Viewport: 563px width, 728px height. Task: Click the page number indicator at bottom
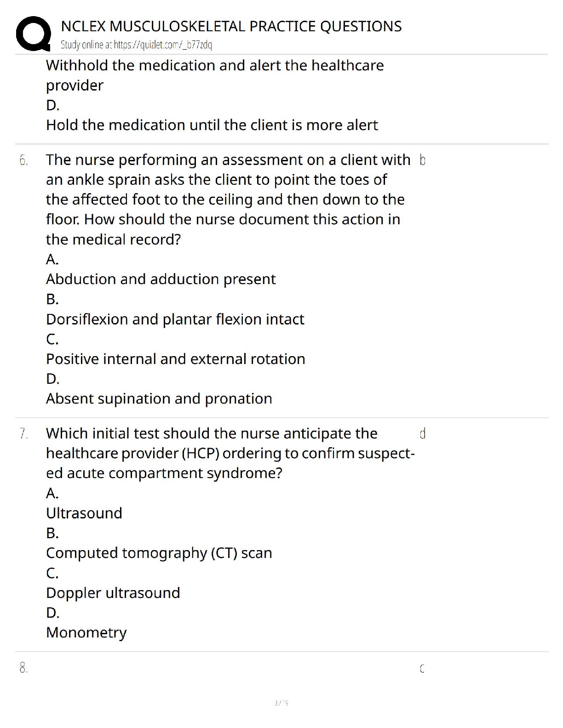coord(281,703)
